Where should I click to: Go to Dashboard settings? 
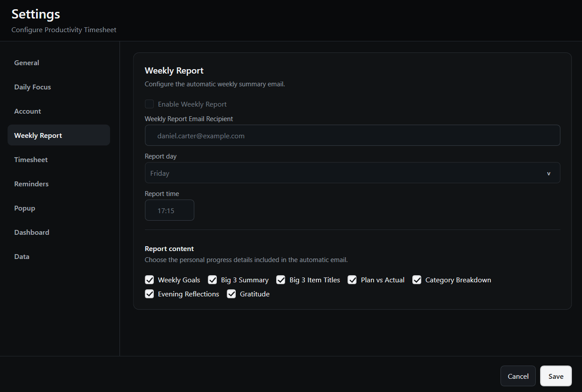click(59, 232)
